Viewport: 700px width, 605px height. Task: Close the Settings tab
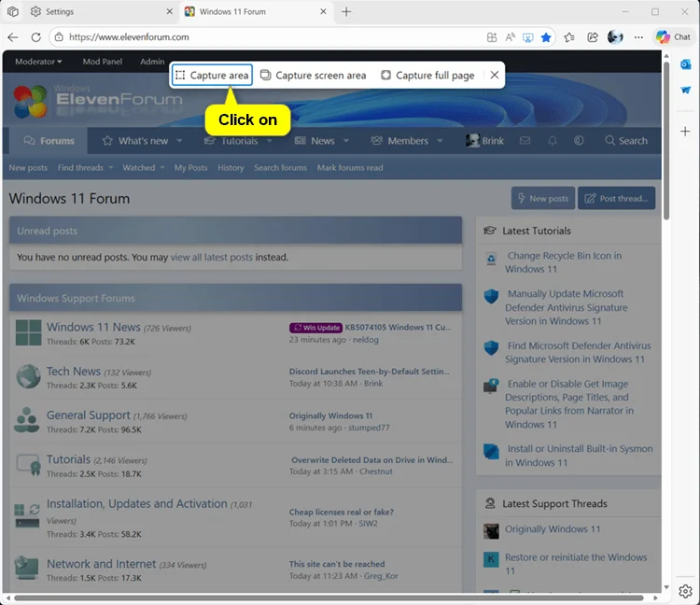click(x=170, y=11)
